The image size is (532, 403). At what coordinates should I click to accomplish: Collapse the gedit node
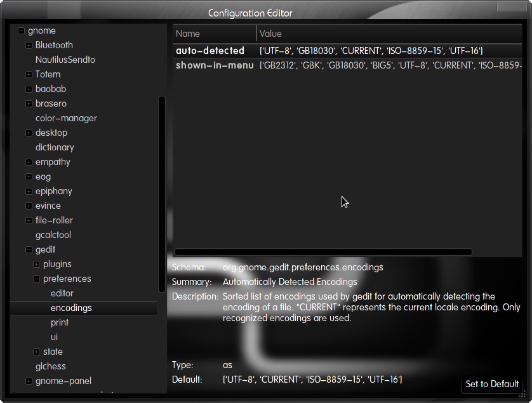point(29,249)
